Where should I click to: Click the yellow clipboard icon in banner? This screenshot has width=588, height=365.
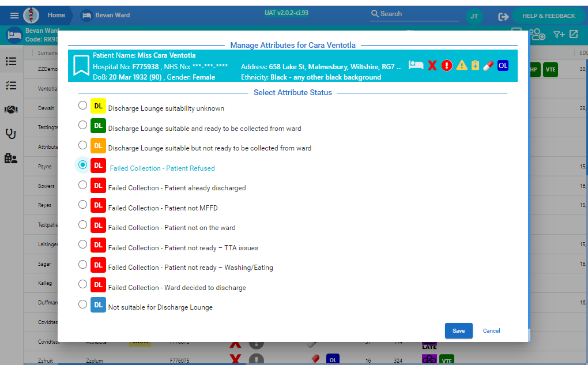pyautogui.click(x=475, y=65)
